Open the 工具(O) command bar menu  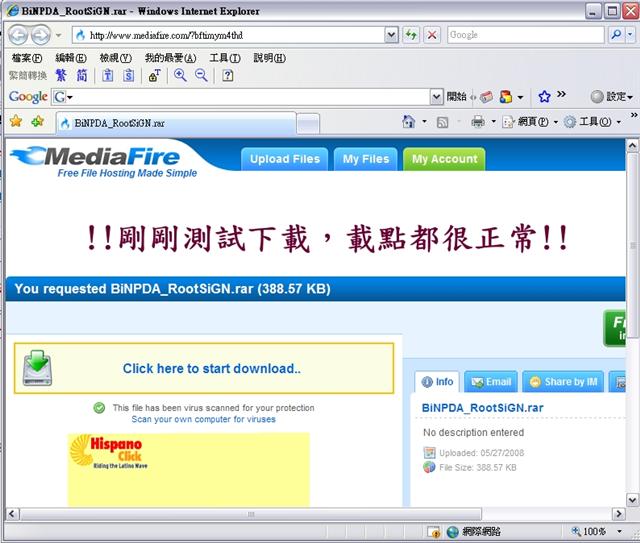tap(592, 121)
